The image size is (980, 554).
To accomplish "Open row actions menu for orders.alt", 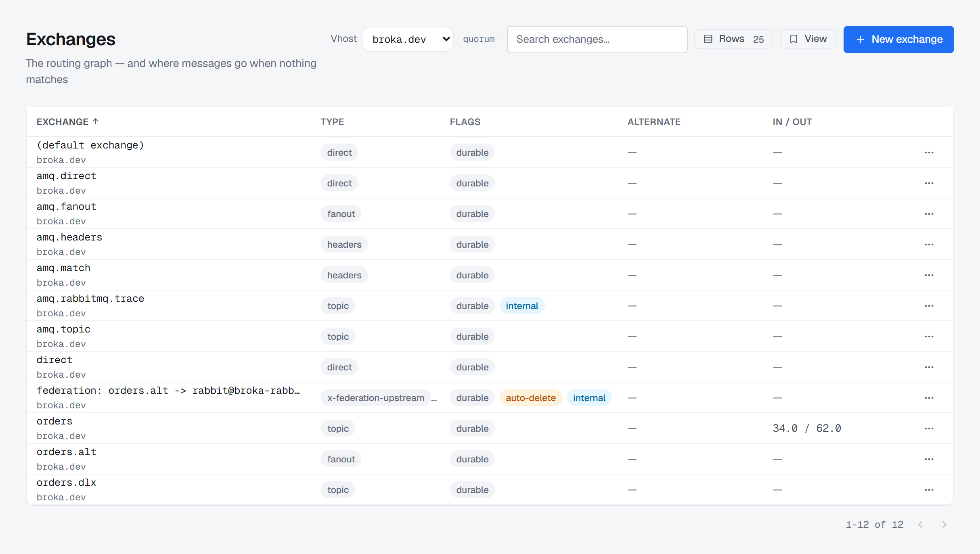I will [x=929, y=459].
